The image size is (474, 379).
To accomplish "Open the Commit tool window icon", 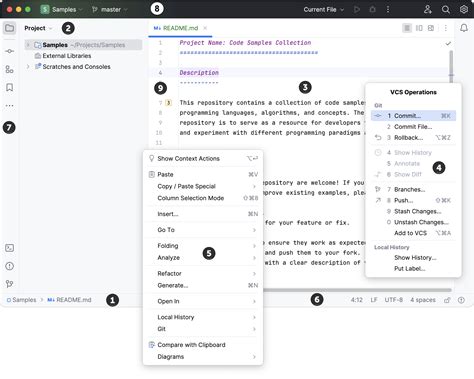I will pyautogui.click(x=10, y=51).
